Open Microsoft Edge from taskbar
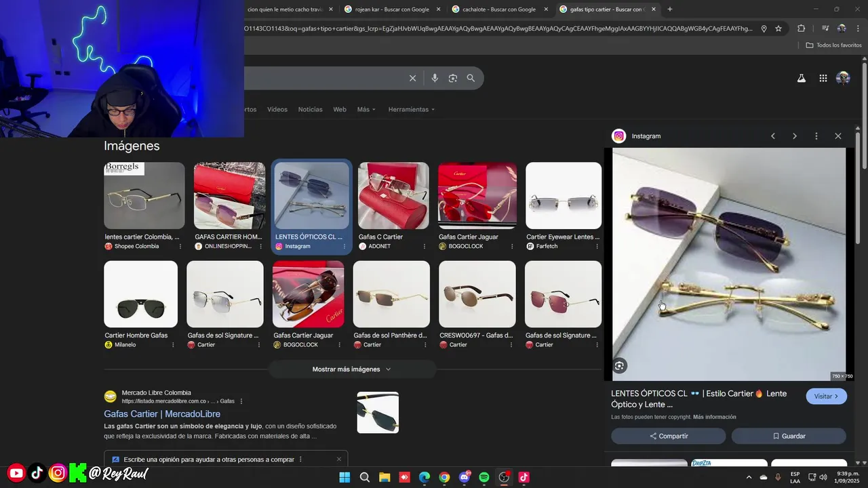868x488 pixels. click(x=425, y=477)
